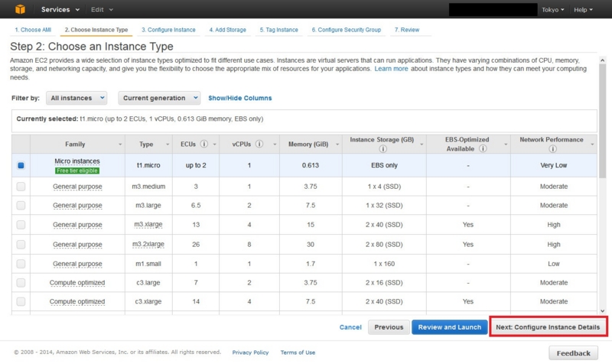Viewport: 612px width, 364px height.
Task: Click the AWS cube logo icon
Action: tap(21, 9)
